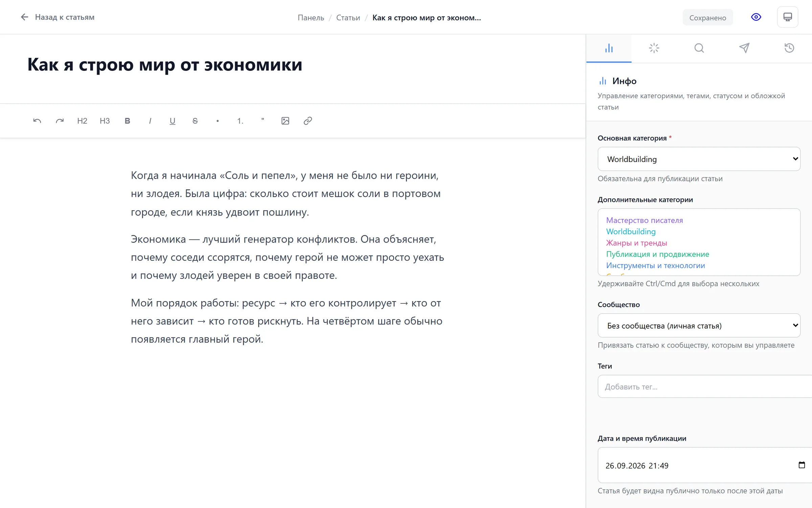Screen dimensions: 812x508
Task: Toggle bold formatting
Action: point(127,121)
